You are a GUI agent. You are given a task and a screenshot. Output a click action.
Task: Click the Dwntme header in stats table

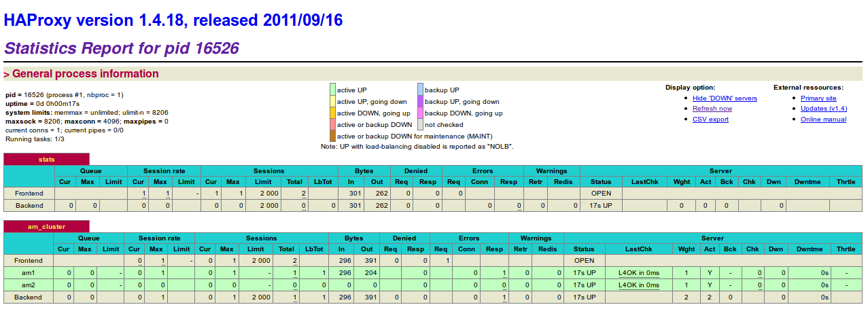tap(807, 182)
